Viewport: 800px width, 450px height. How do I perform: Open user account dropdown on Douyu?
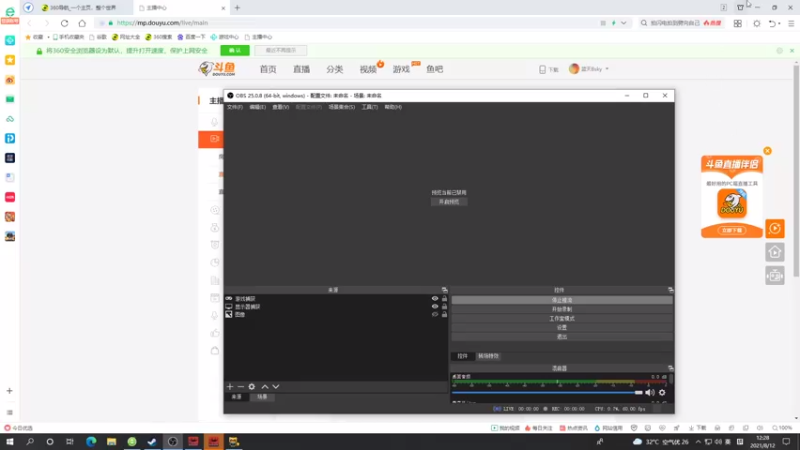pyautogui.click(x=589, y=69)
